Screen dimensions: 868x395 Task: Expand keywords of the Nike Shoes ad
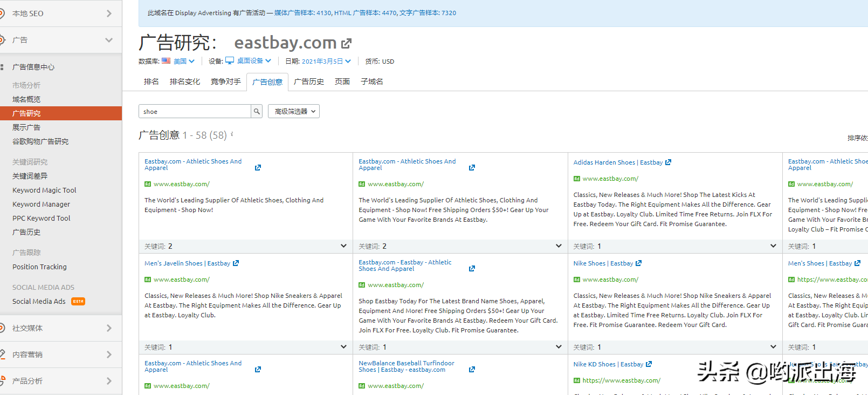[773, 347]
